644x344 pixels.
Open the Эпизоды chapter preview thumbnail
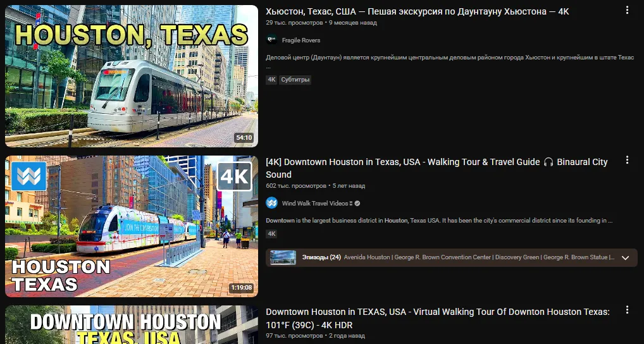pos(283,257)
